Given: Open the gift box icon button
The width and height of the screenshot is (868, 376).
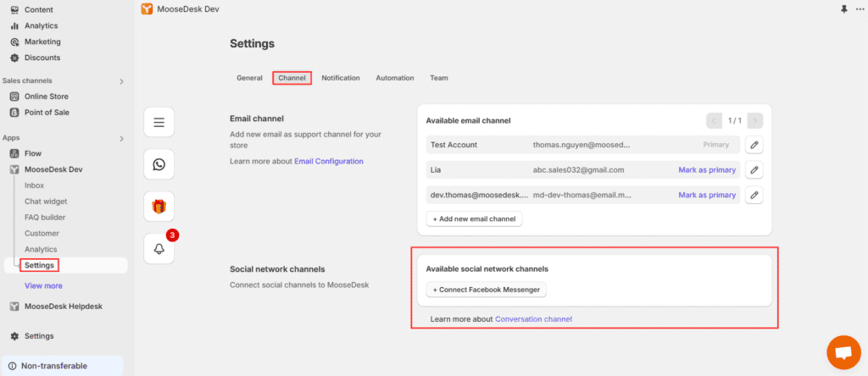Looking at the screenshot, I should [x=159, y=207].
